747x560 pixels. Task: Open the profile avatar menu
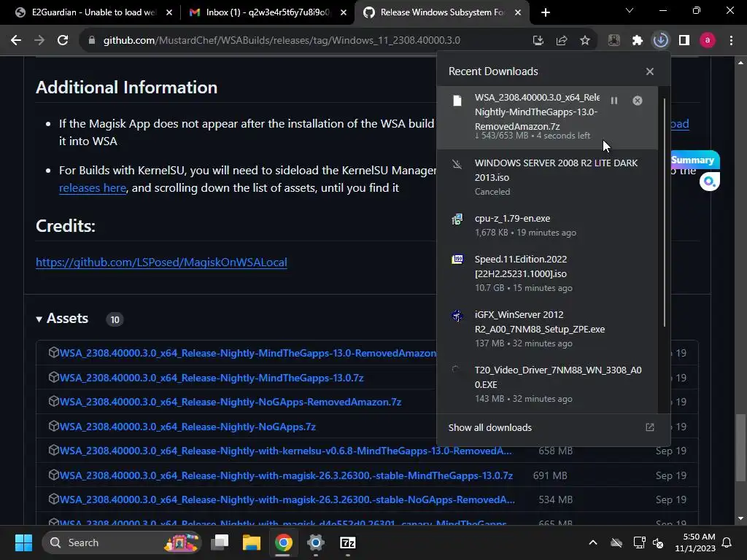(708, 40)
